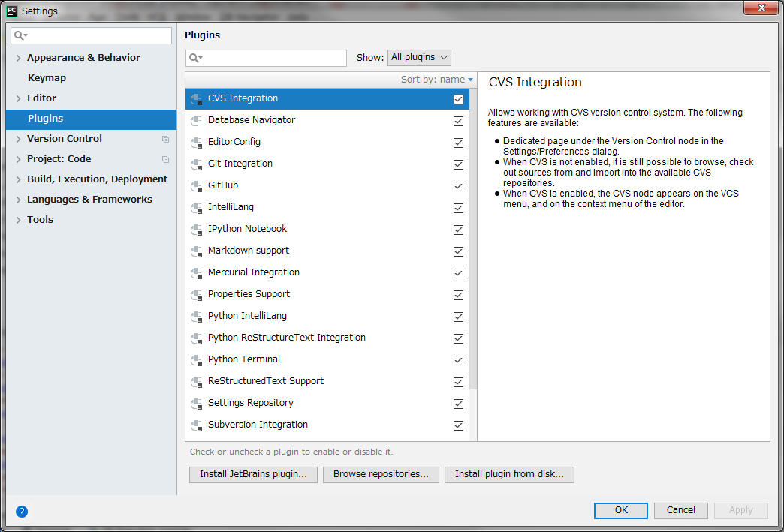Uncheck Python Terminal plugin checkbox
This screenshot has width=784, height=532.
(x=458, y=360)
